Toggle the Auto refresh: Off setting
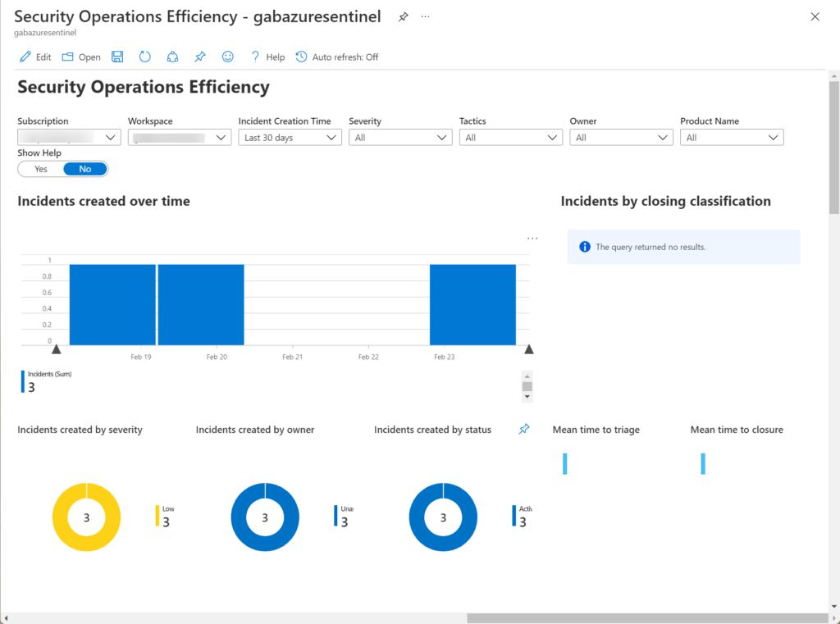Image resolution: width=840 pixels, height=624 pixels. pos(337,57)
